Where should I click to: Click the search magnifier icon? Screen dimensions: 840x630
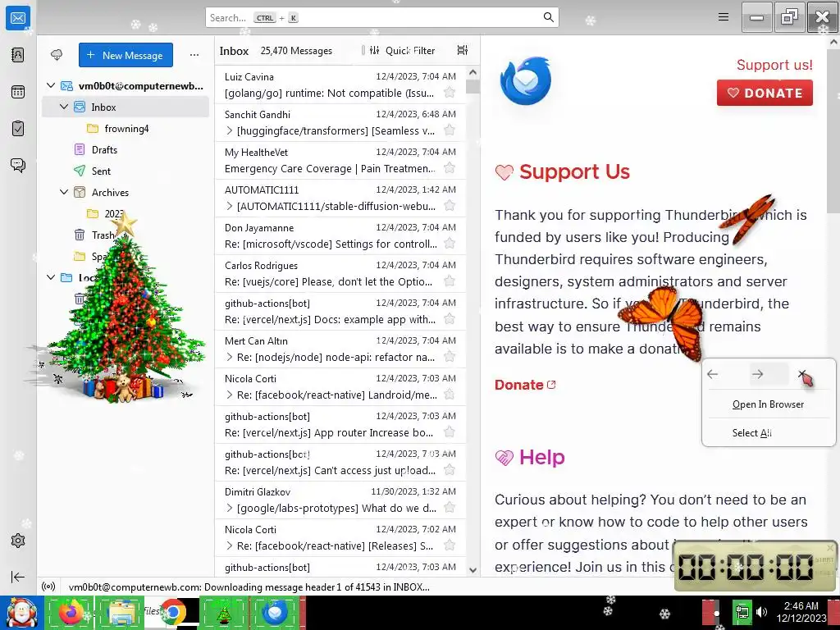pyautogui.click(x=548, y=17)
